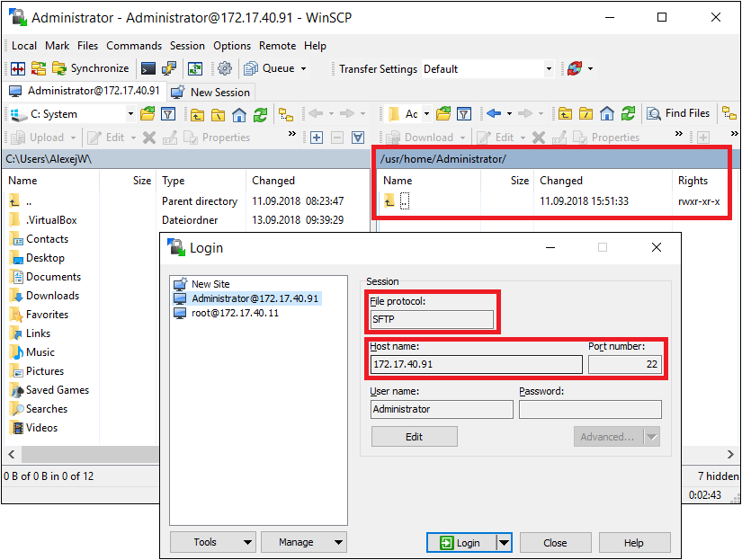Viewport: 742px width, 560px height.
Task: Click the Synchronize toolbar icon
Action: pyautogui.click(x=61, y=68)
